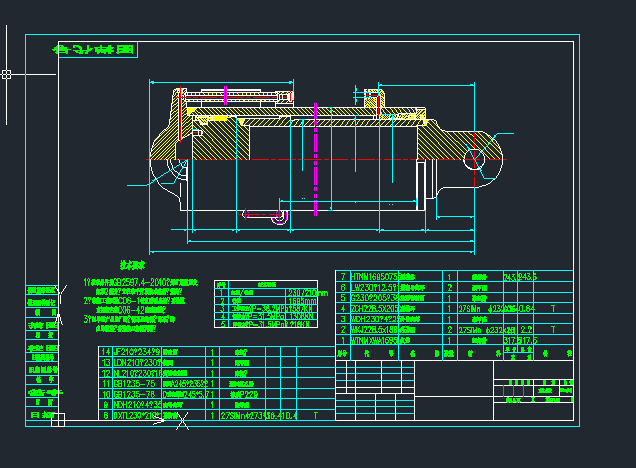Select the green boxed title text at top-left
636x468 pixels.
(92, 51)
